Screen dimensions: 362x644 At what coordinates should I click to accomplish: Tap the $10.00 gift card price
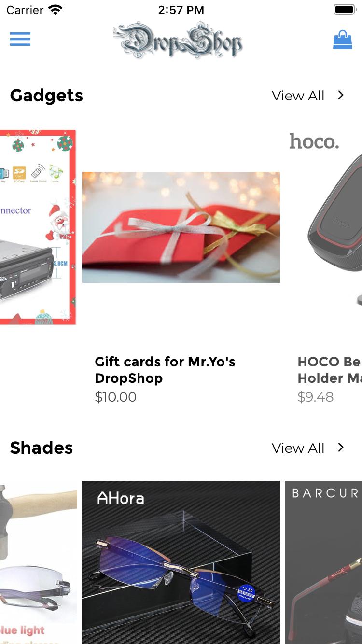click(x=116, y=397)
